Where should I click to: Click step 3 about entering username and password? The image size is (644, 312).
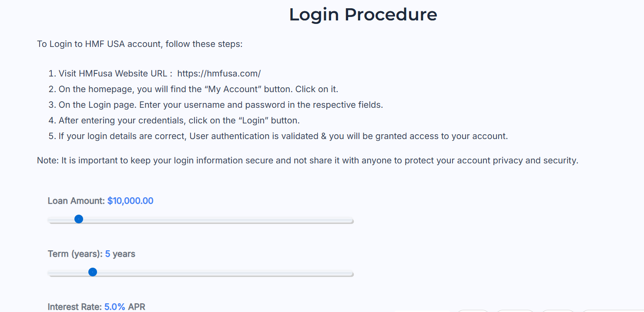(221, 105)
